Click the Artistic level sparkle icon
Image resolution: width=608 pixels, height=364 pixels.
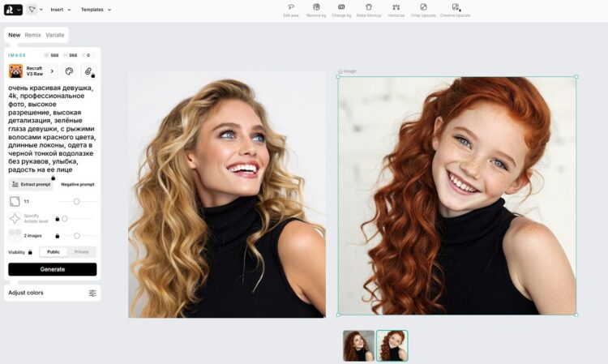15,219
